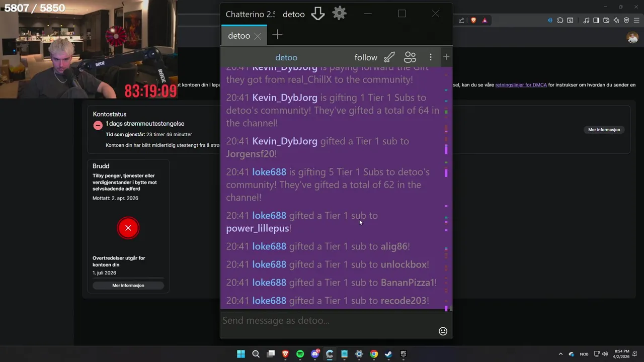Click username alig86
The height and width of the screenshot is (362, 644).
[x=394, y=246]
